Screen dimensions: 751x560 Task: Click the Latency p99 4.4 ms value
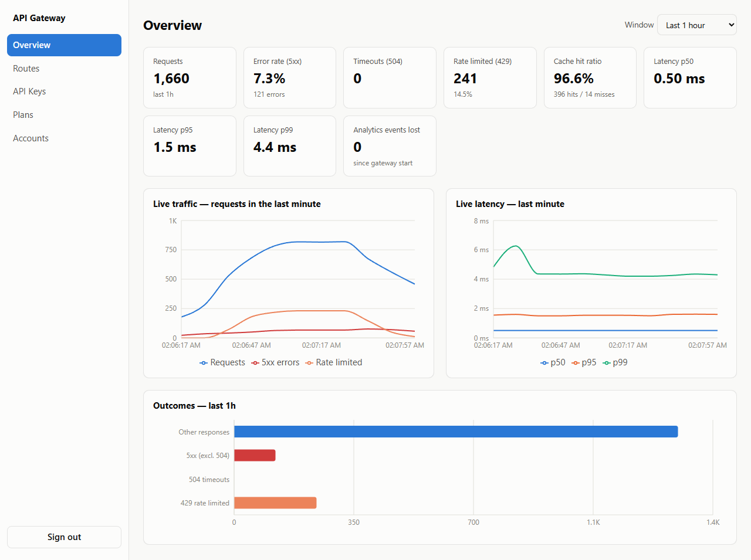point(275,147)
